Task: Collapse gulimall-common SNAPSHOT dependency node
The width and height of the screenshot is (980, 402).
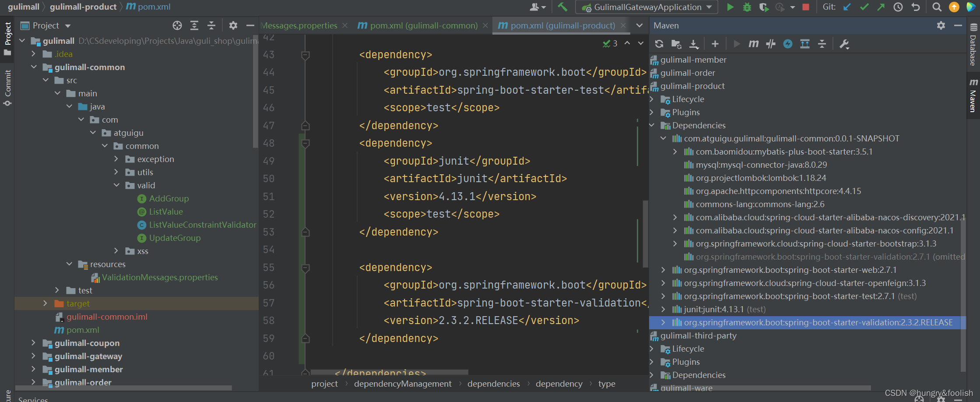Action: point(664,138)
